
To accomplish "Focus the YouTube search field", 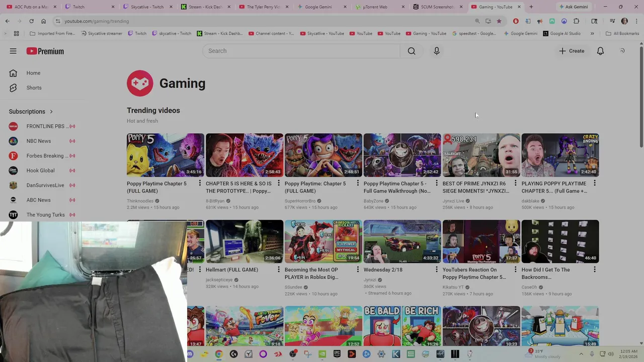I will tap(301, 51).
